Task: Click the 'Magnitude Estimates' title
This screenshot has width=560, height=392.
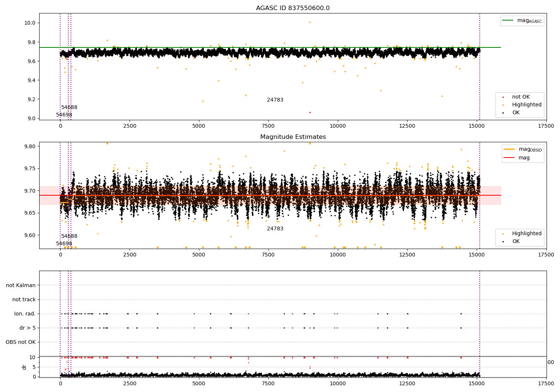Action: click(x=293, y=137)
